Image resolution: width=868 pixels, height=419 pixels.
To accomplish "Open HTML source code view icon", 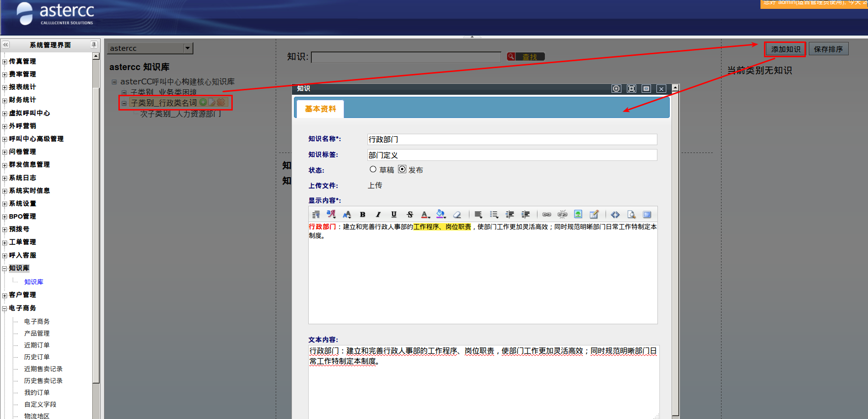I will [x=615, y=215].
